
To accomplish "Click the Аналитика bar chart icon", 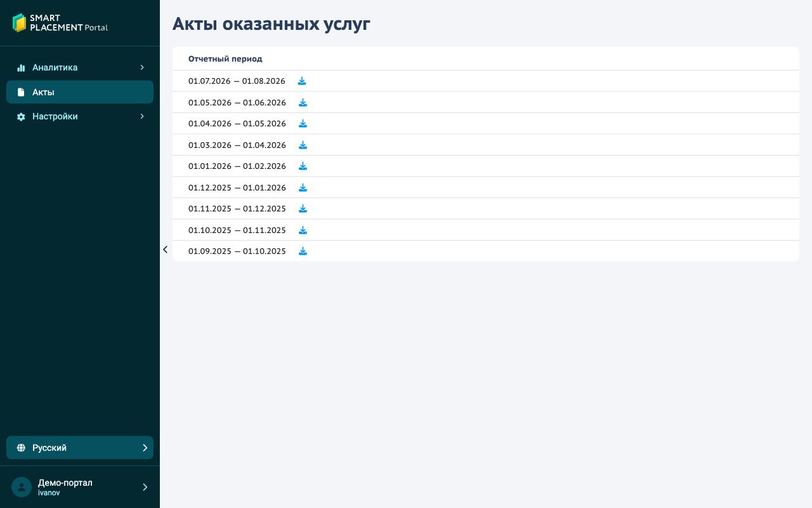I will [21, 67].
